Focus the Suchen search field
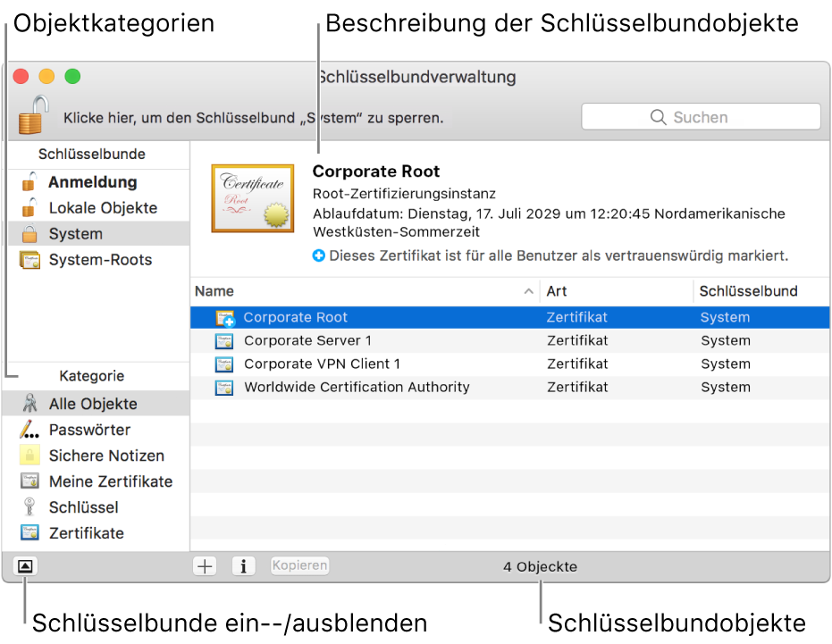The width and height of the screenshot is (832, 644). (x=701, y=117)
